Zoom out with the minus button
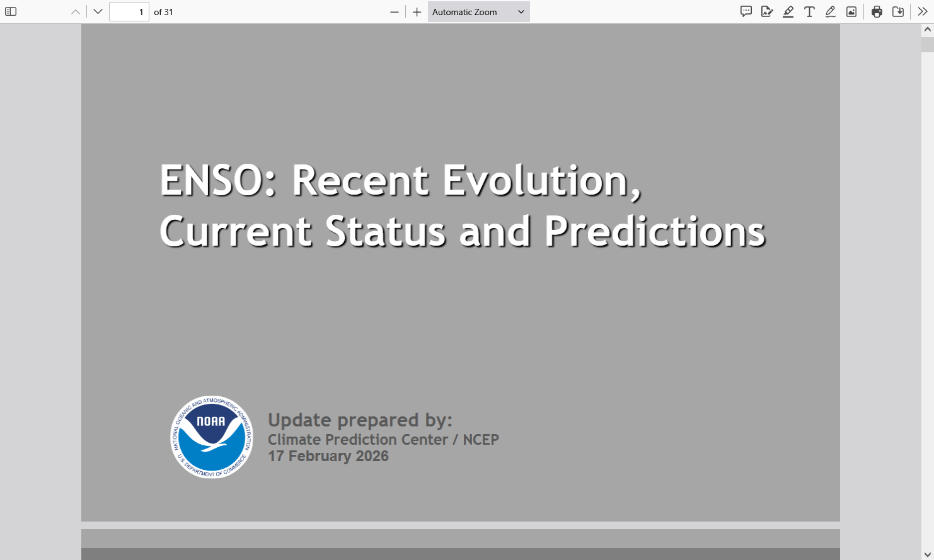 click(395, 11)
